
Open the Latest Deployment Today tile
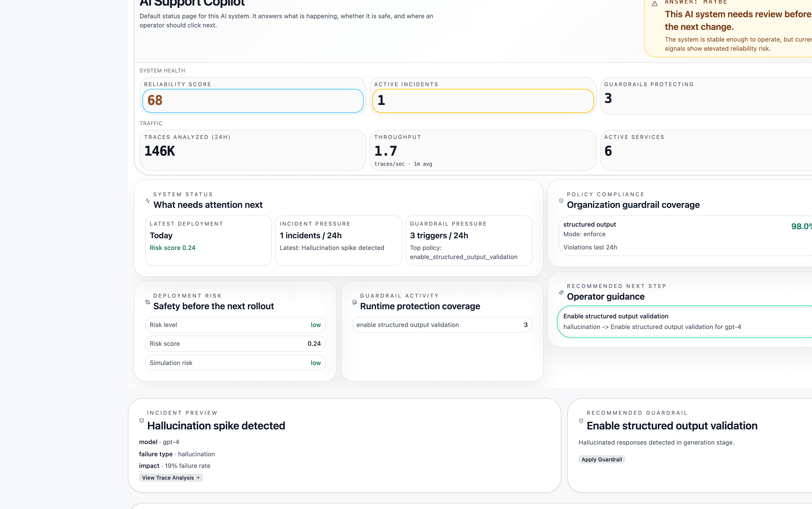pos(208,240)
